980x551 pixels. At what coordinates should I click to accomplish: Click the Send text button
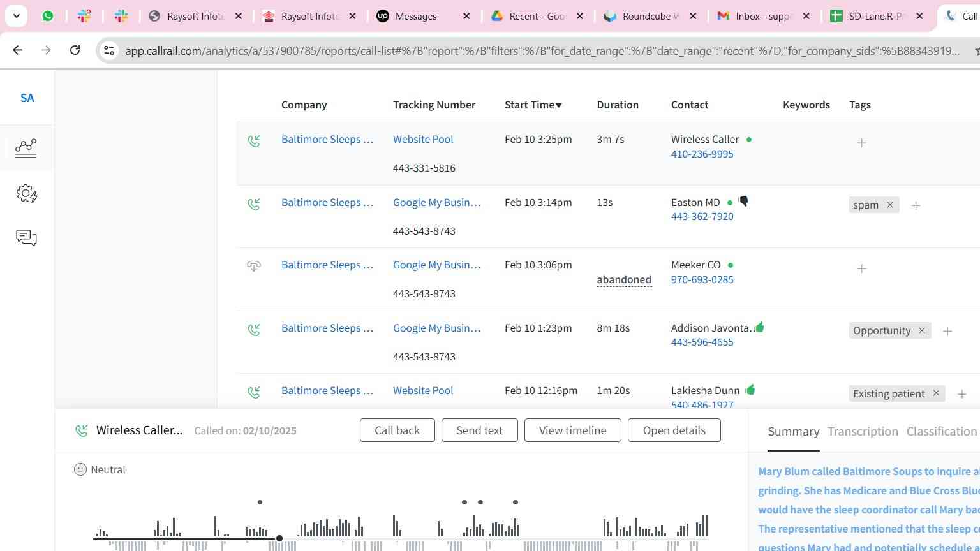coord(480,430)
